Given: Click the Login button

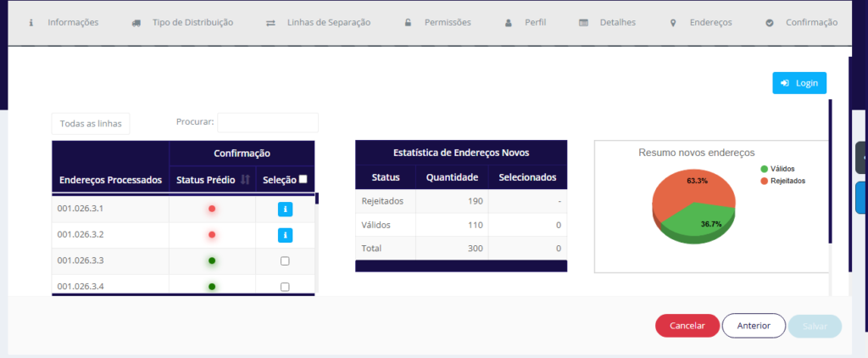Looking at the screenshot, I should [x=799, y=83].
